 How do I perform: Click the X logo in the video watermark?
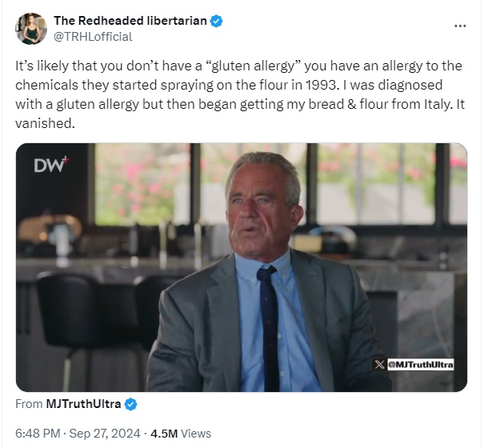point(379,364)
